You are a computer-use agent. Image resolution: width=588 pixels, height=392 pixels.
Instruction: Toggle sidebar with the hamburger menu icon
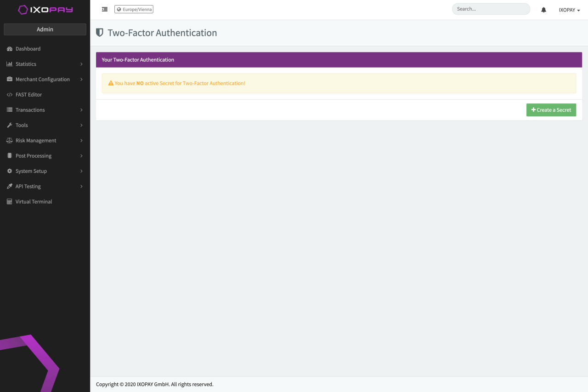tap(105, 9)
